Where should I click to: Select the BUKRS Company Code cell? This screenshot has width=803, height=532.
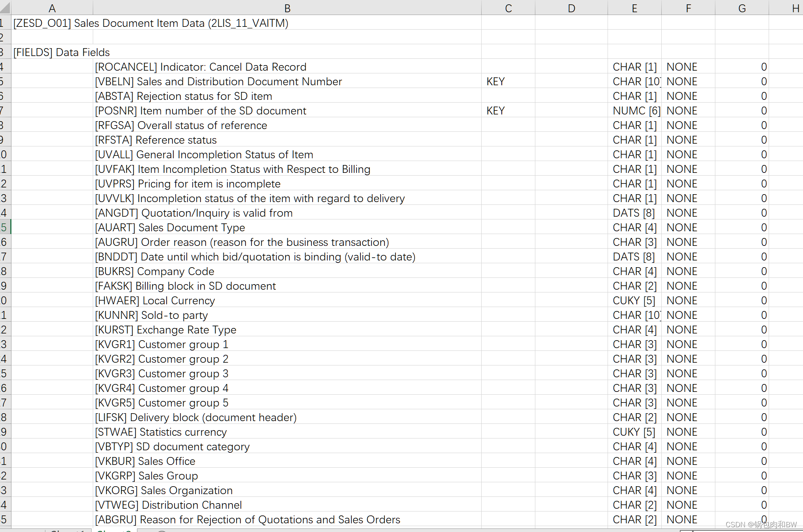click(x=155, y=271)
